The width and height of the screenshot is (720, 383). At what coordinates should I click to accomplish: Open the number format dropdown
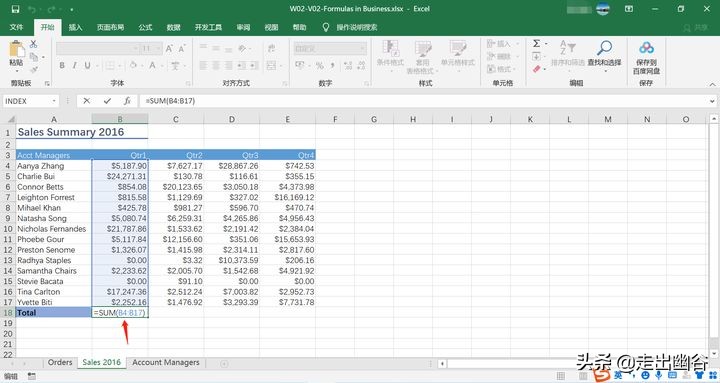click(x=362, y=48)
